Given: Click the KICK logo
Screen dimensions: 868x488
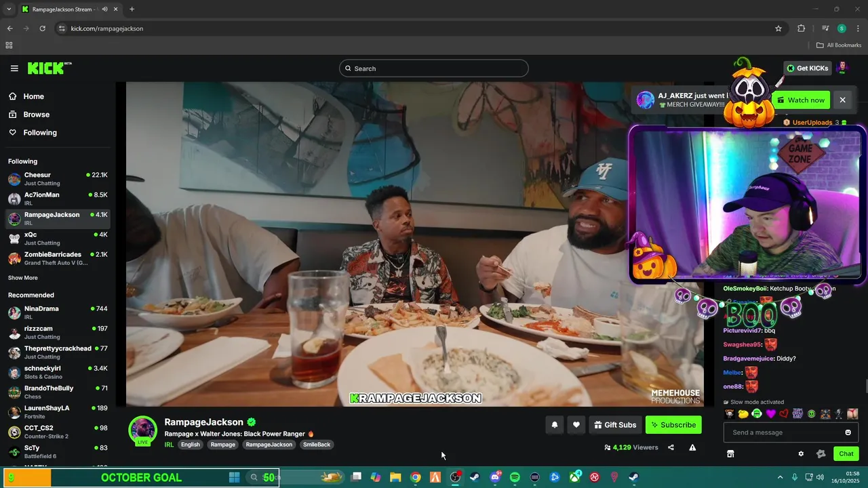Looking at the screenshot, I should click(x=49, y=68).
